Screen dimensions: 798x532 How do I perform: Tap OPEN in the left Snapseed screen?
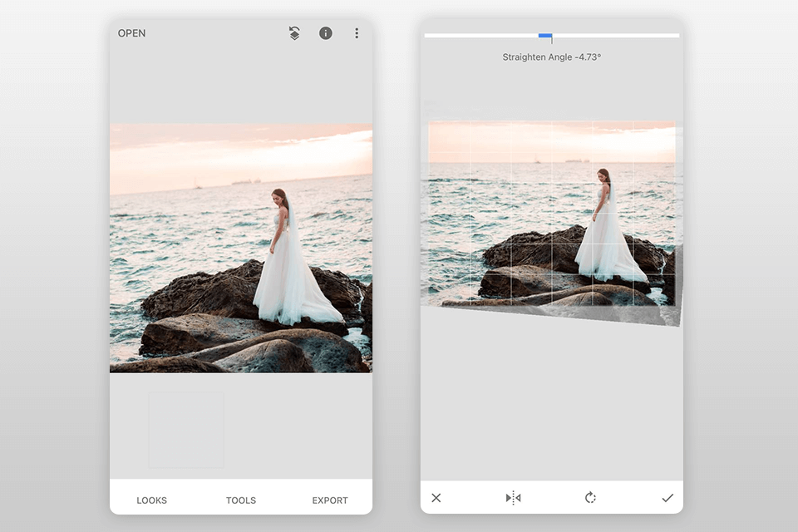[x=131, y=33]
